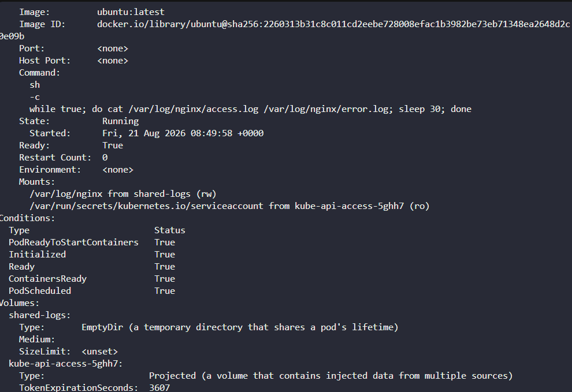
Task: Click the Volumes section heading
Action: click(20, 303)
